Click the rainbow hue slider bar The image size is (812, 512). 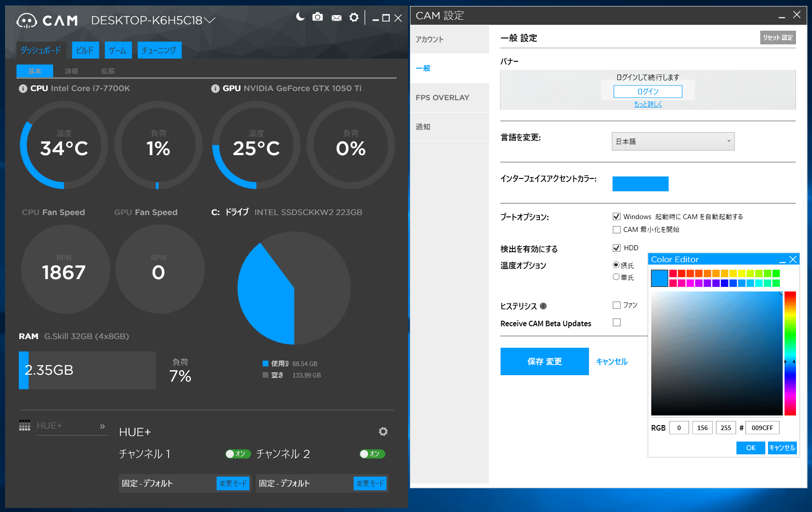tap(790, 353)
